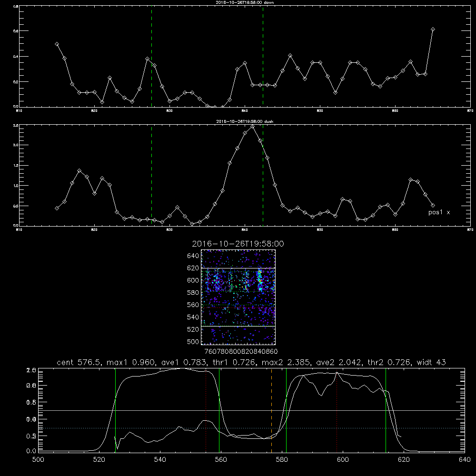The width and height of the screenshot is (476, 476).
Task: Select the 'pos1 x' label in the dusk plot
Action: pyautogui.click(x=439, y=212)
